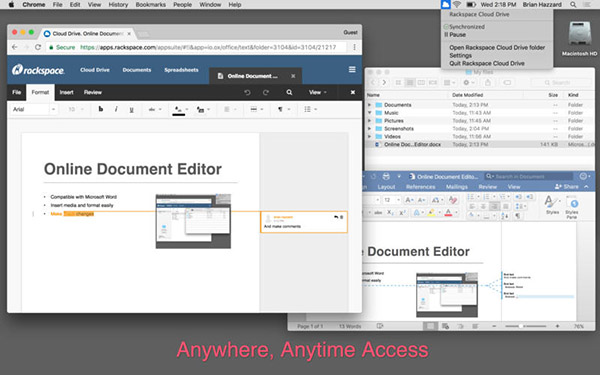600x375 pixels.
Task: Click the Rackspace logo
Action: coord(38,70)
